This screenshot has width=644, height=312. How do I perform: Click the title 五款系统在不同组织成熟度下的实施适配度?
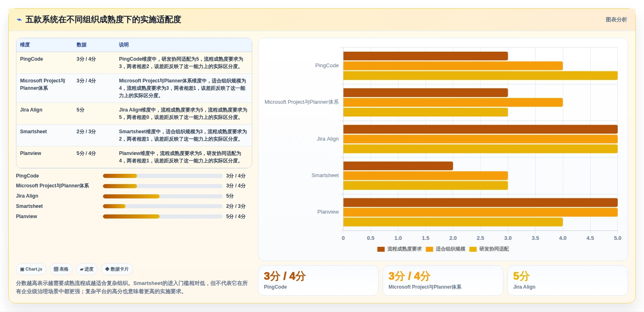103,20
